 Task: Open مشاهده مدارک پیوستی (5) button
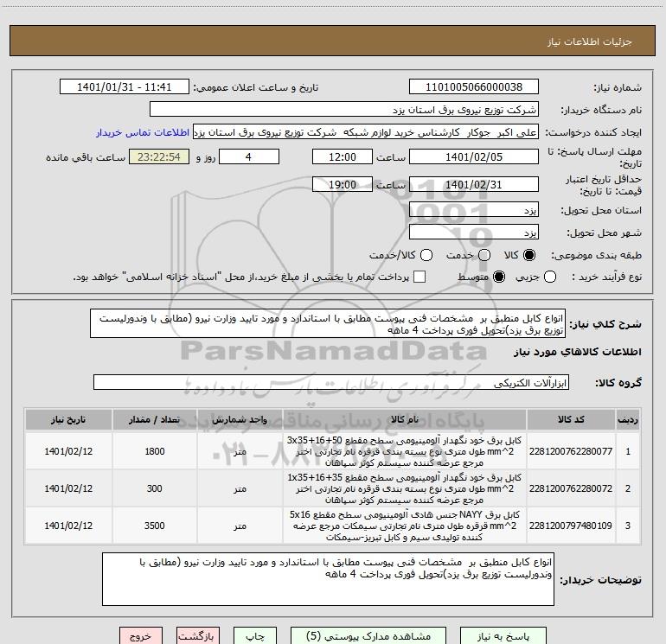coord(368,636)
